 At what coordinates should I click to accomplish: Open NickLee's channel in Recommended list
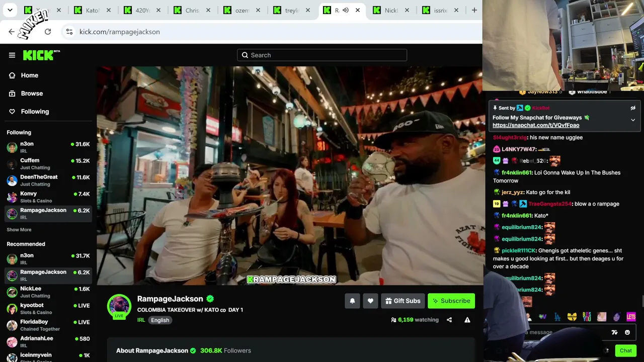pyautogui.click(x=48, y=292)
